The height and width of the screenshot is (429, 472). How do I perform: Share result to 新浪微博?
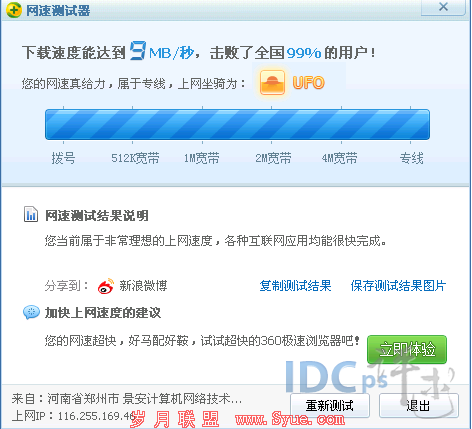tap(143, 286)
